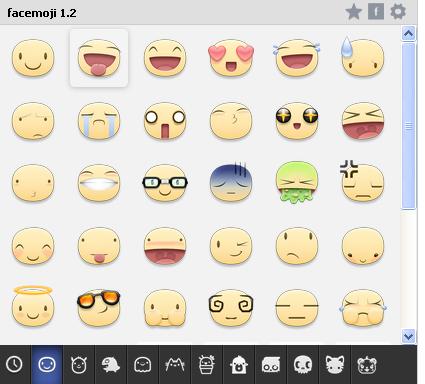The image size is (425, 384).
Task: Select the flat expressionless emoji
Action: (297, 308)
